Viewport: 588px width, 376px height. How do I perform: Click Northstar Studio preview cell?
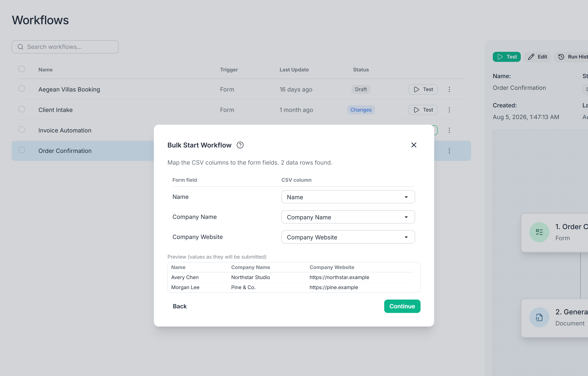(251, 278)
